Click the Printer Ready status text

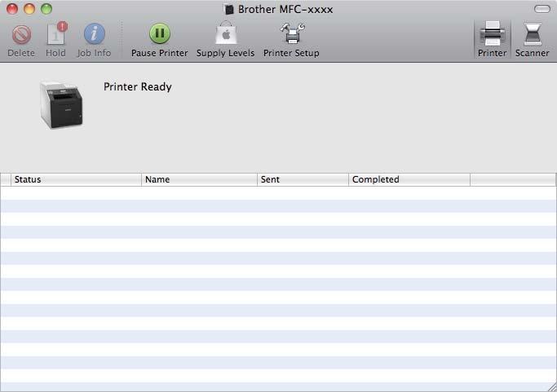138,86
